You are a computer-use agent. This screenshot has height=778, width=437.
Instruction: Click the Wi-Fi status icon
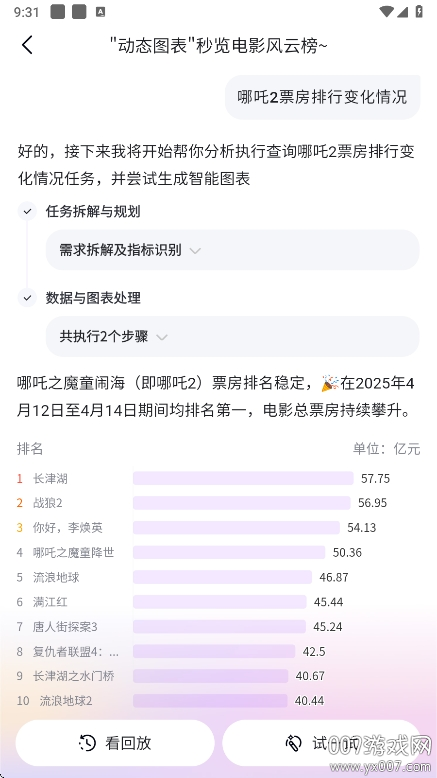(x=386, y=11)
